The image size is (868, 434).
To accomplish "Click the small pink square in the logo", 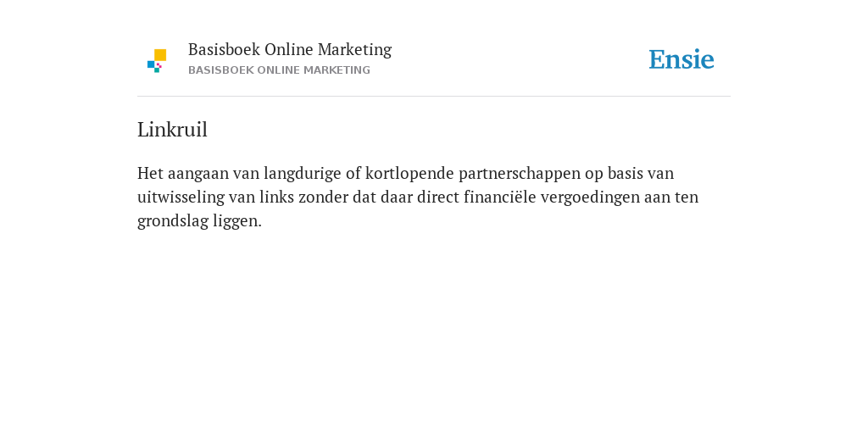I will pos(159,65).
